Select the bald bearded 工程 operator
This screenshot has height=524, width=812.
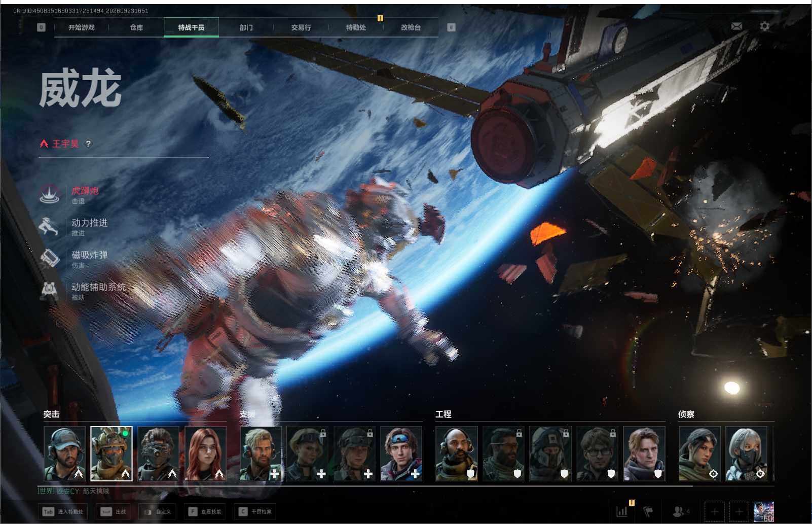coord(457,453)
